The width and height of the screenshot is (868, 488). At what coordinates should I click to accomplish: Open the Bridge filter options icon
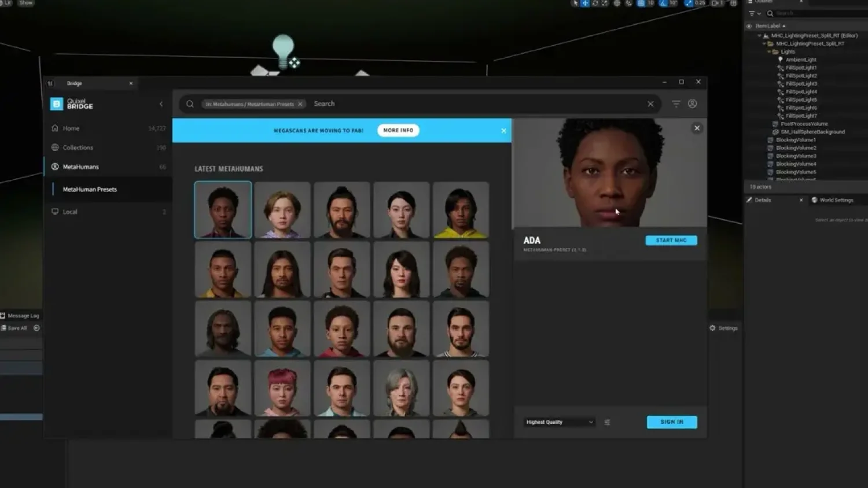(676, 104)
